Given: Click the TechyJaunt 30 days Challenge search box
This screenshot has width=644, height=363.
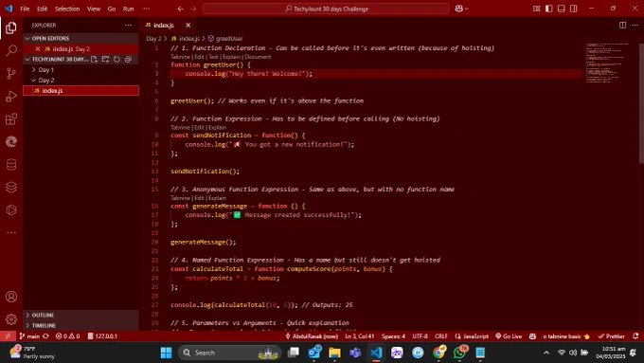Looking at the screenshot, I should click(325, 9).
